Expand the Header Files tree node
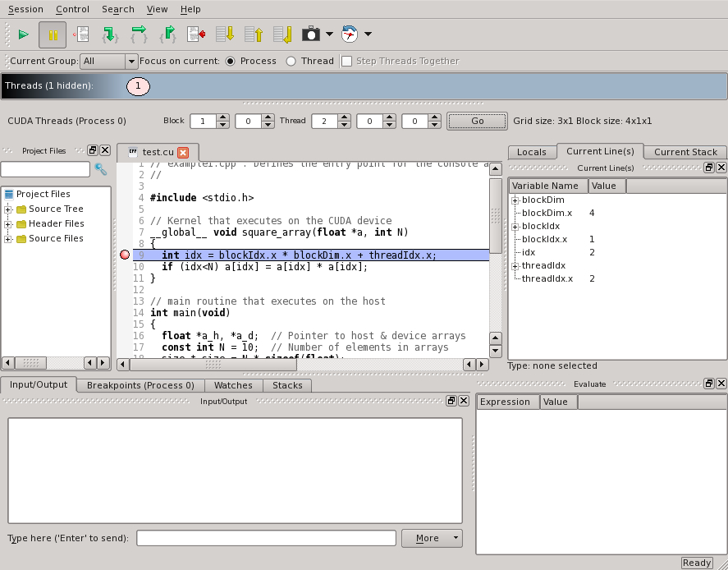 (8, 223)
